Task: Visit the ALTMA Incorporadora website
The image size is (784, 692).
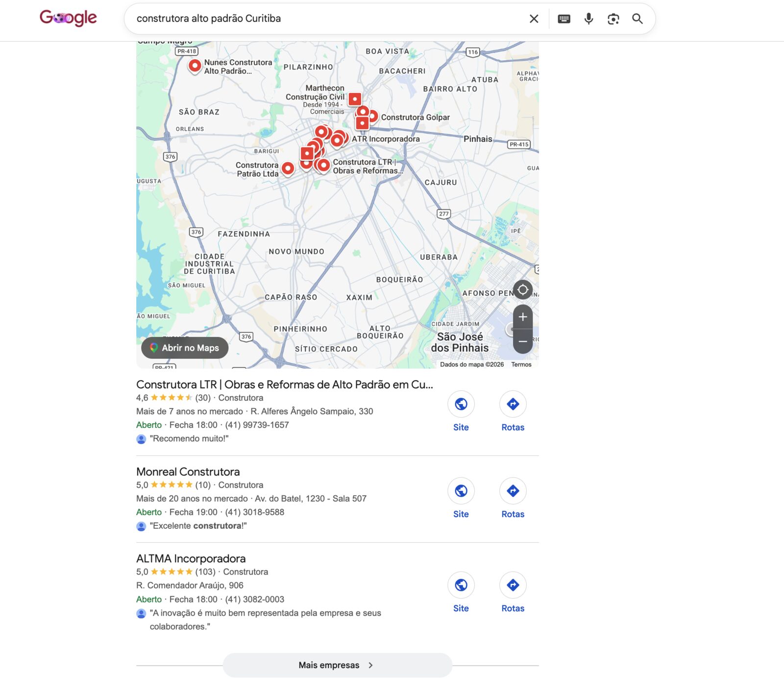Action: point(461,592)
